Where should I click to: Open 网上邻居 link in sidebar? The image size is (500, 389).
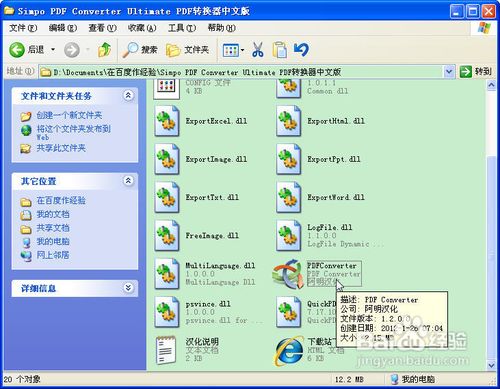click(x=53, y=255)
